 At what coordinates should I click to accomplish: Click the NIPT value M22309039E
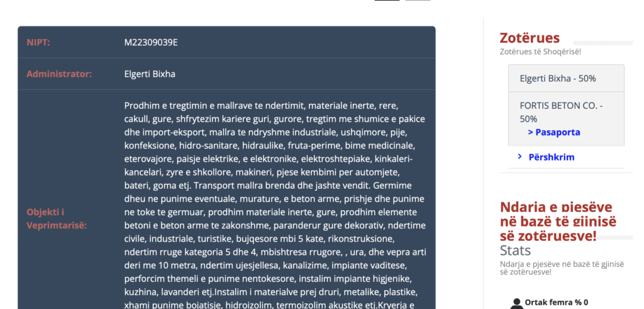point(151,42)
